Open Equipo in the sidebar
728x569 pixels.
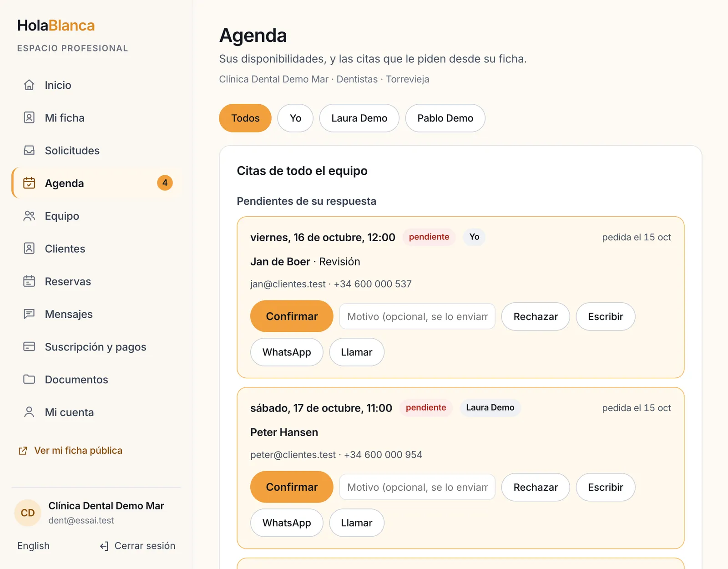coord(96,216)
